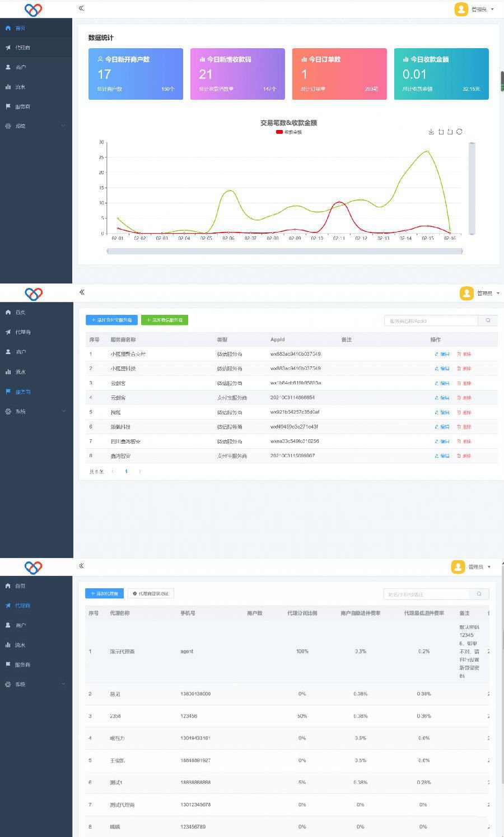
Task: Download the chart using the save-image icon
Action: 431,132
